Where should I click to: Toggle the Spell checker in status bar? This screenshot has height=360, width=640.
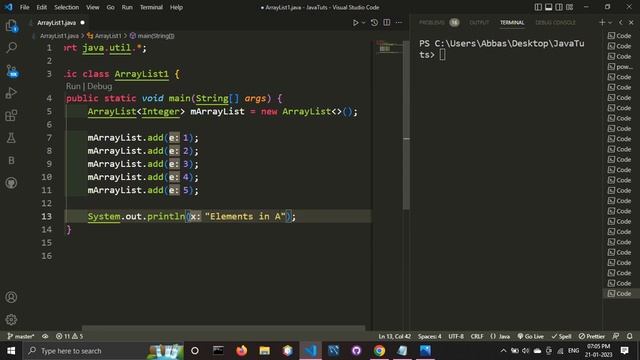[x=561, y=336]
